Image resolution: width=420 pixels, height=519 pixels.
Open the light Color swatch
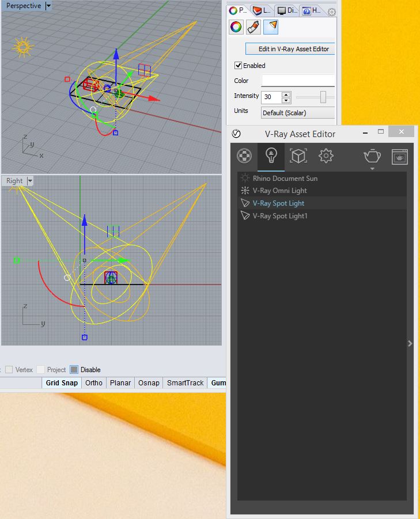tap(298, 81)
